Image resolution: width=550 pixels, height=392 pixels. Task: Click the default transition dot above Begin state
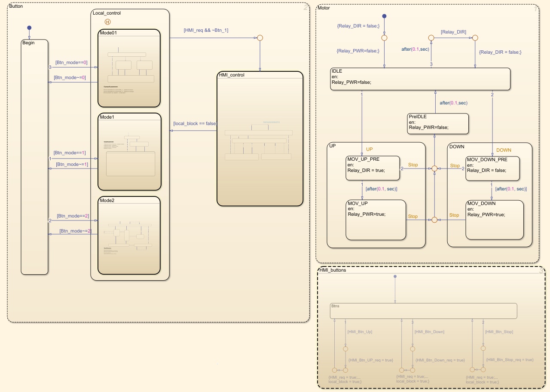point(29,28)
